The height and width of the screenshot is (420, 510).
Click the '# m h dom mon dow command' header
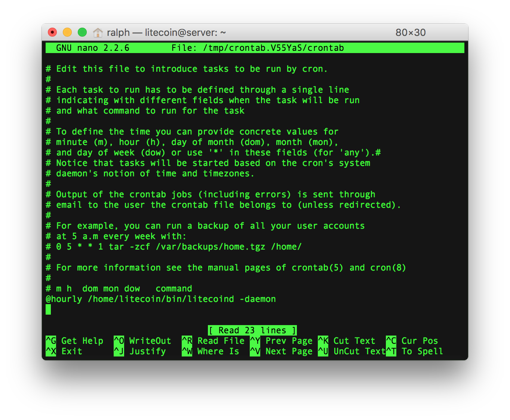119,288
